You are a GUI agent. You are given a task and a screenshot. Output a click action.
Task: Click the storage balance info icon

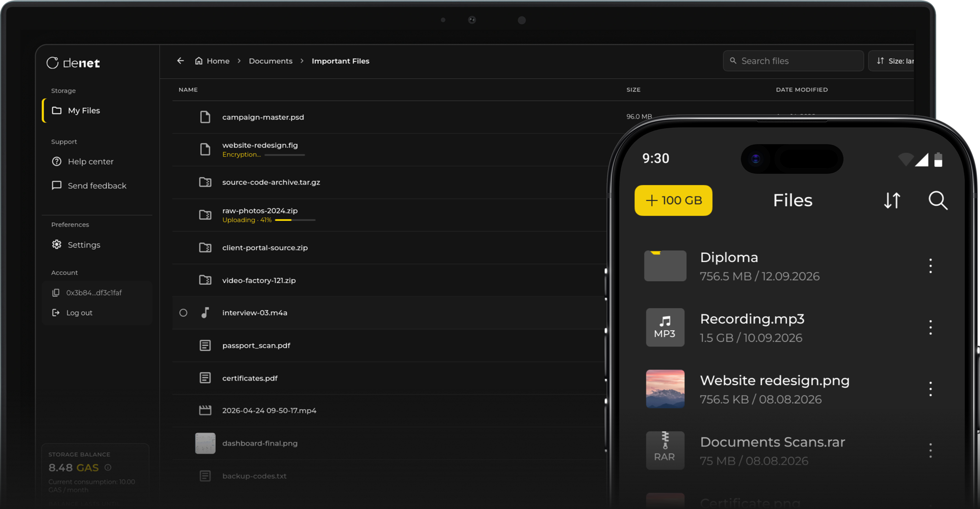pos(108,468)
